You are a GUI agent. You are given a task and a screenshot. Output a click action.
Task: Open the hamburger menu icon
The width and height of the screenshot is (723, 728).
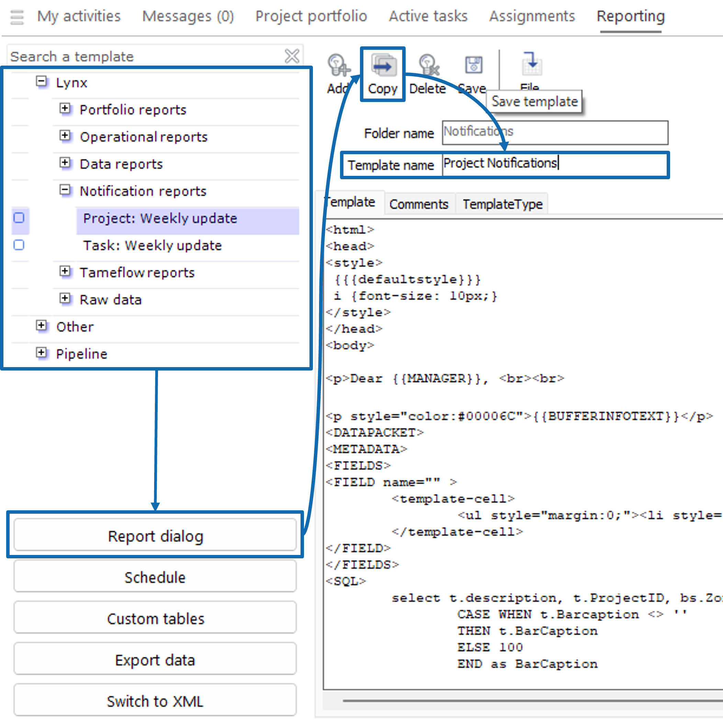click(x=17, y=17)
